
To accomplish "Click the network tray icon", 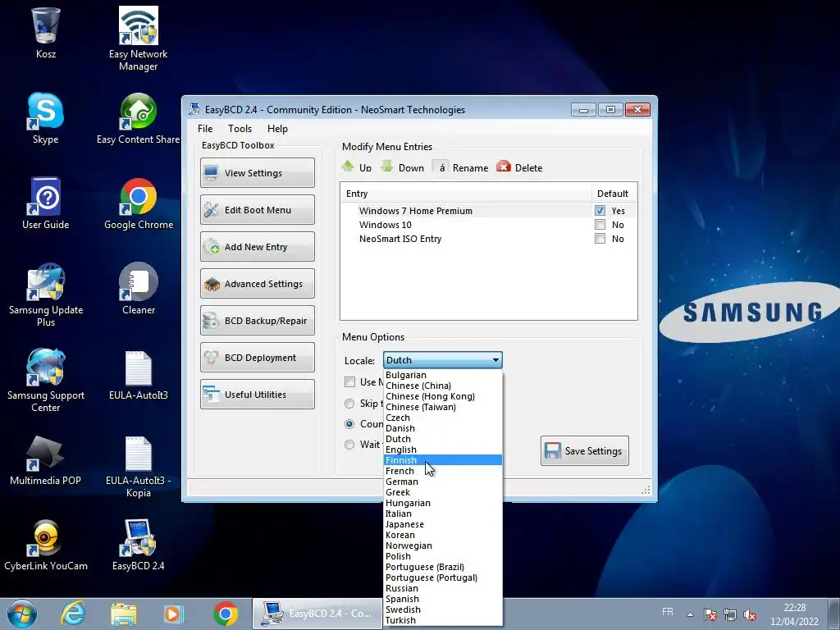I will (729, 614).
